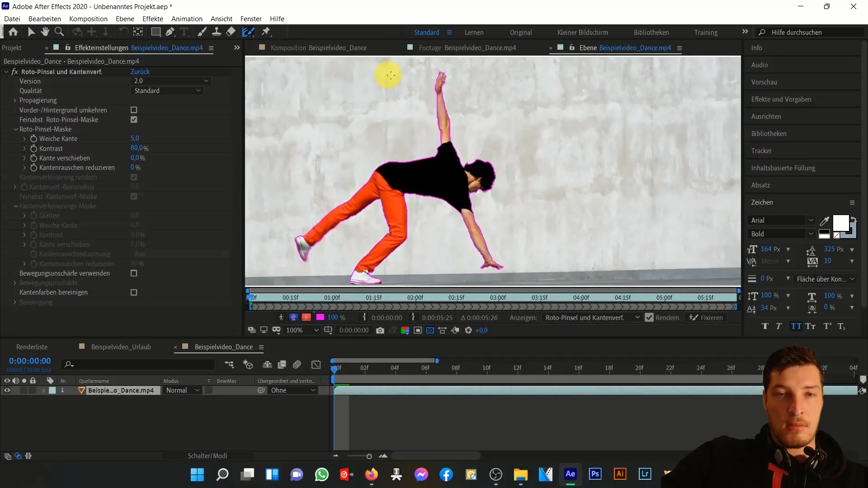Open After Effects from the taskbar
The image size is (868, 488).
point(570,474)
